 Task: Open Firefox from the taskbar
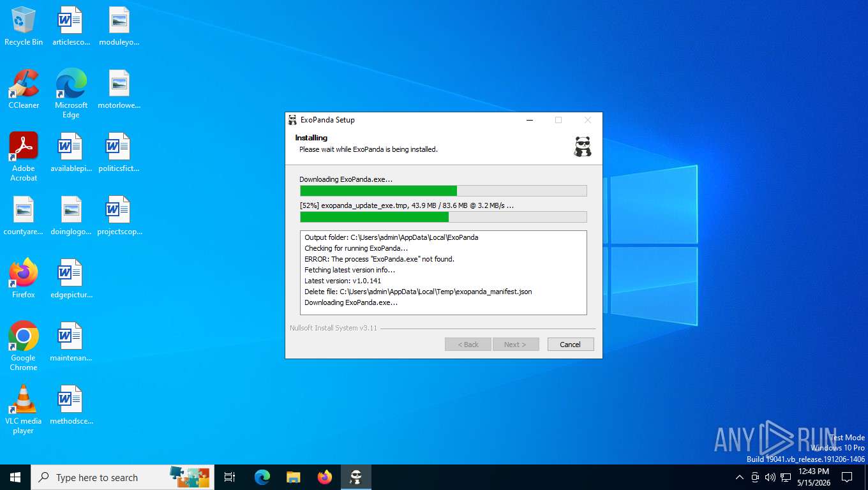point(325,477)
